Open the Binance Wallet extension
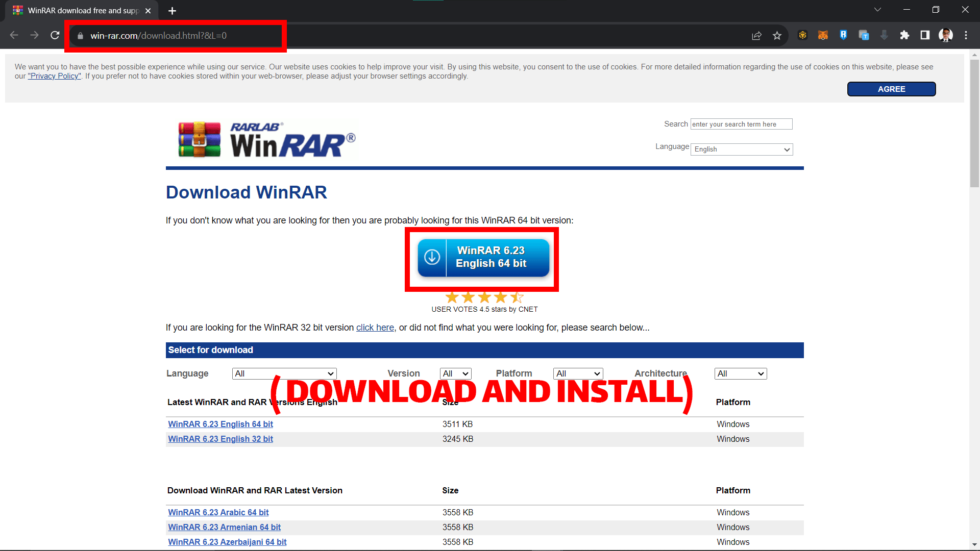 click(802, 35)
